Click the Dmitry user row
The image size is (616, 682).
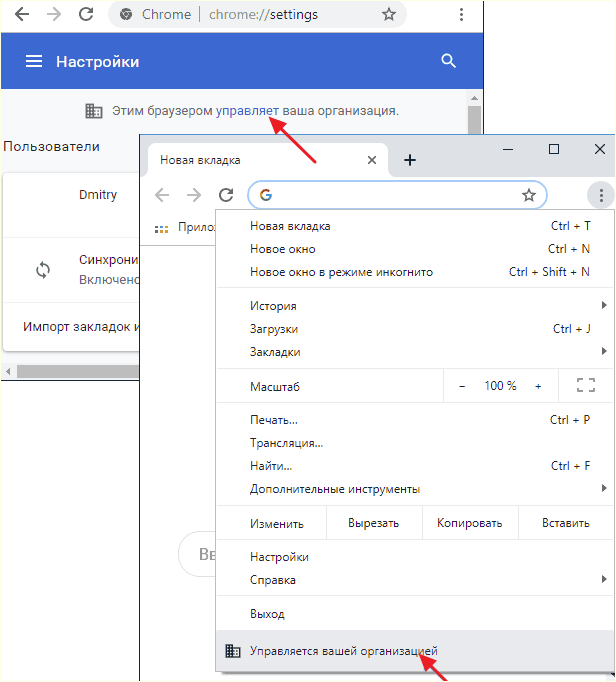(71, 205)
